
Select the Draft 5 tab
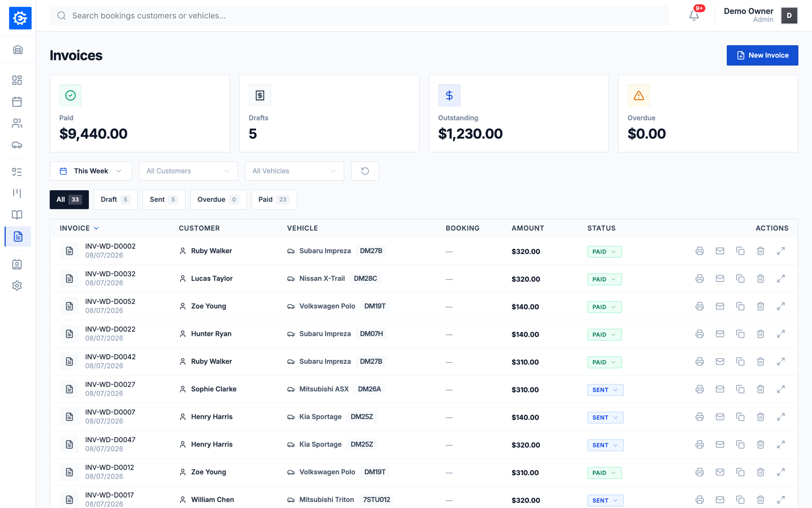click(x=115, y=199)
